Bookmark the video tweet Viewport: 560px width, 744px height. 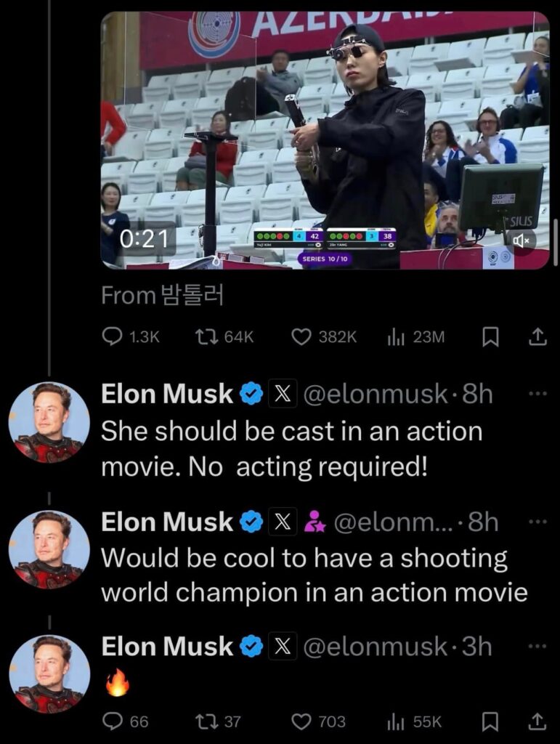click(x=491, y=336)
